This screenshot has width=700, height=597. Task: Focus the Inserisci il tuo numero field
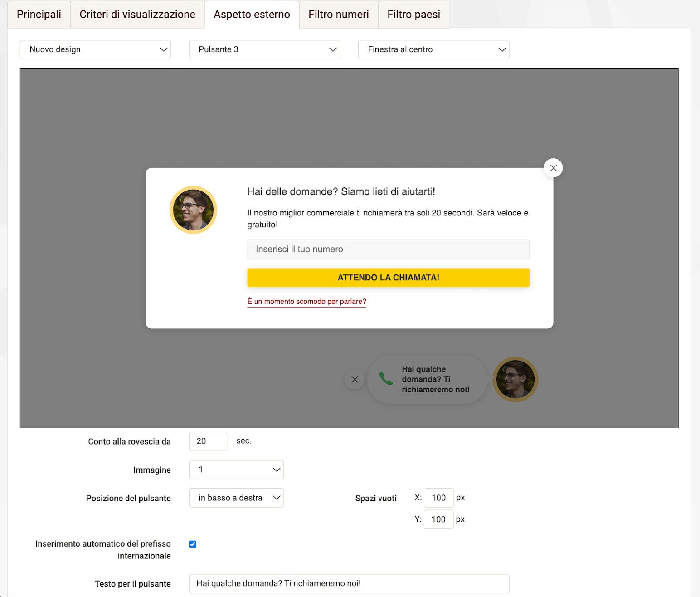(388, 249)
